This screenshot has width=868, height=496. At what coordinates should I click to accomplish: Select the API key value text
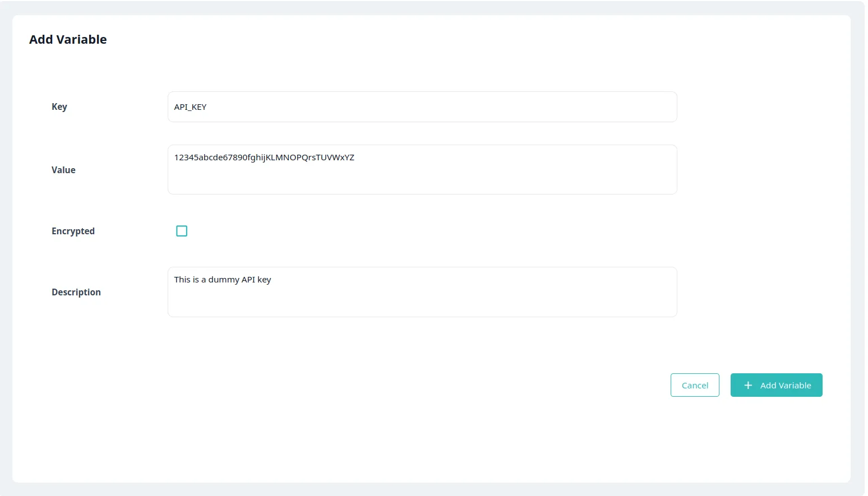coord(264,157)
